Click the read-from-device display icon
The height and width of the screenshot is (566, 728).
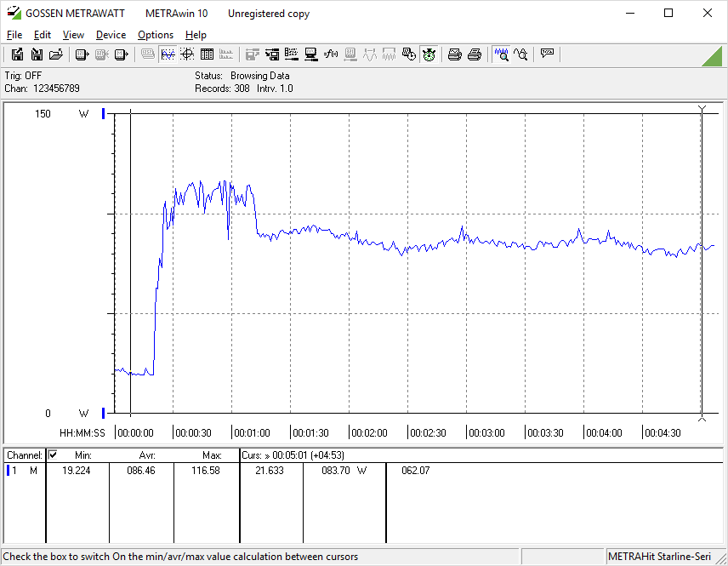click(82, 54)
